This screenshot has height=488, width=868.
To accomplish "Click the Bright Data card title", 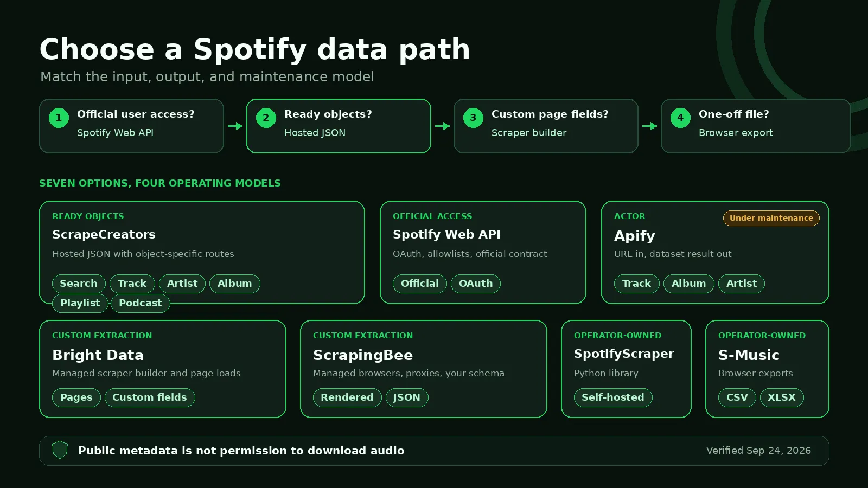I will point(98,355).
